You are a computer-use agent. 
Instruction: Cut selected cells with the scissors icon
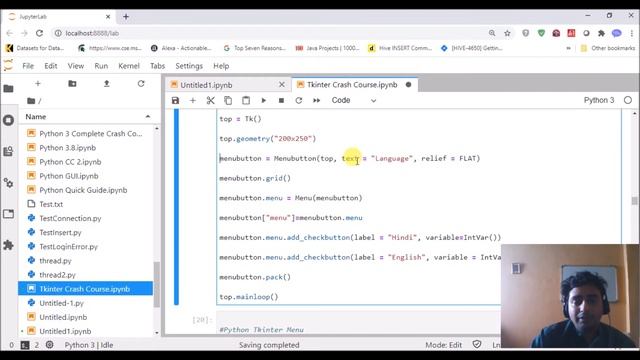click(211, 100)
